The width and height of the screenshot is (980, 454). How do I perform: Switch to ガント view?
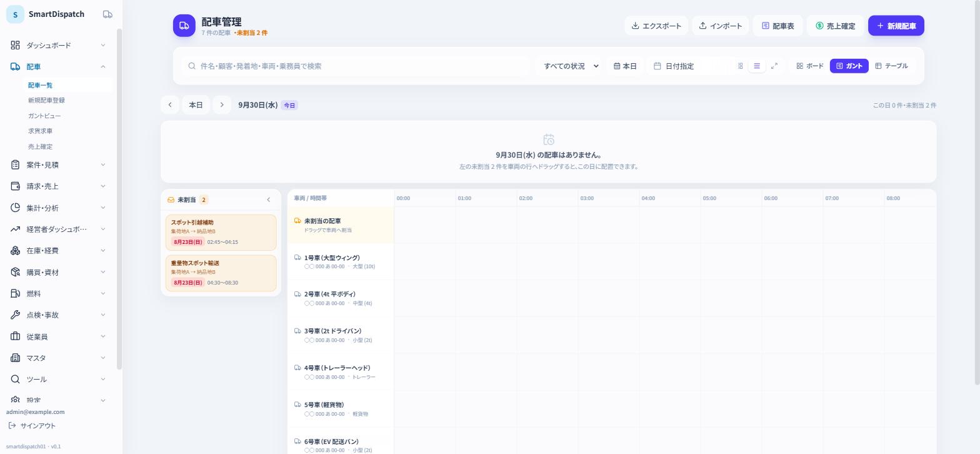[849, 66]
